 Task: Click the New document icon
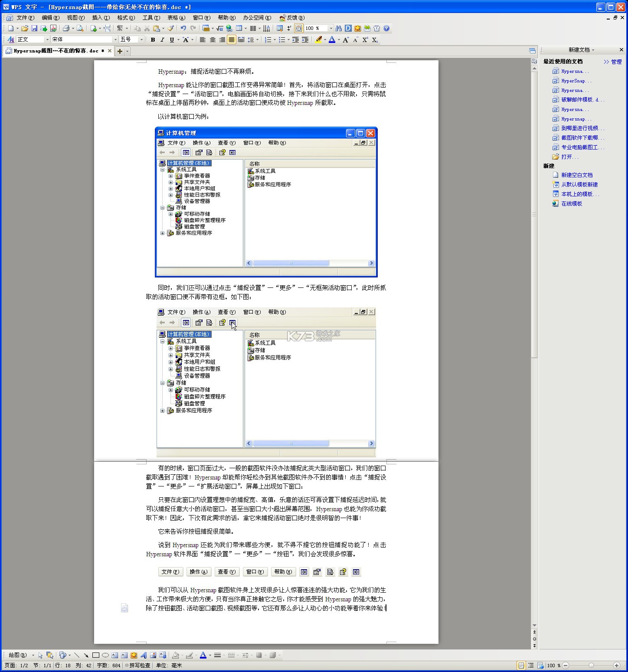(x=11, y=29)
